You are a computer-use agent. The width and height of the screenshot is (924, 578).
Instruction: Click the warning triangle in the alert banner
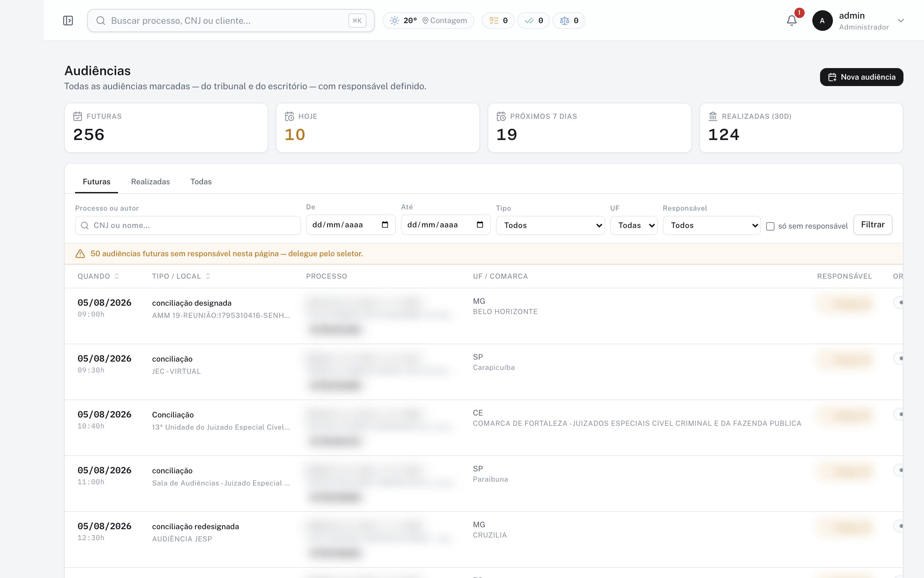[80, 254]
